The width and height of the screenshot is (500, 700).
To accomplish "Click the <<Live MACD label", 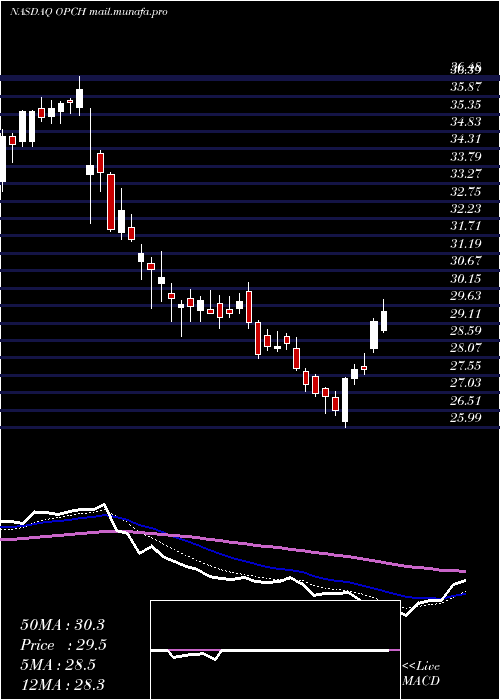I will 421,674.
